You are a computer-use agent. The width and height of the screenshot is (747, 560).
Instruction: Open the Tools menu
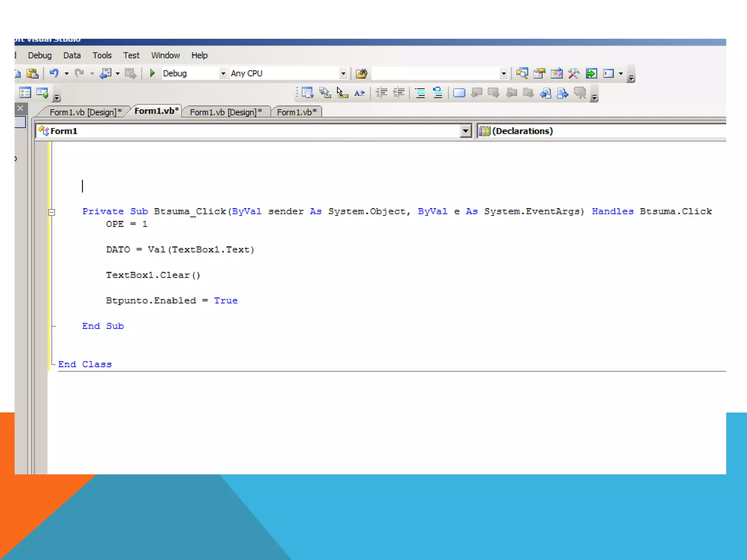pyautogui.click(x=102, y=55)
